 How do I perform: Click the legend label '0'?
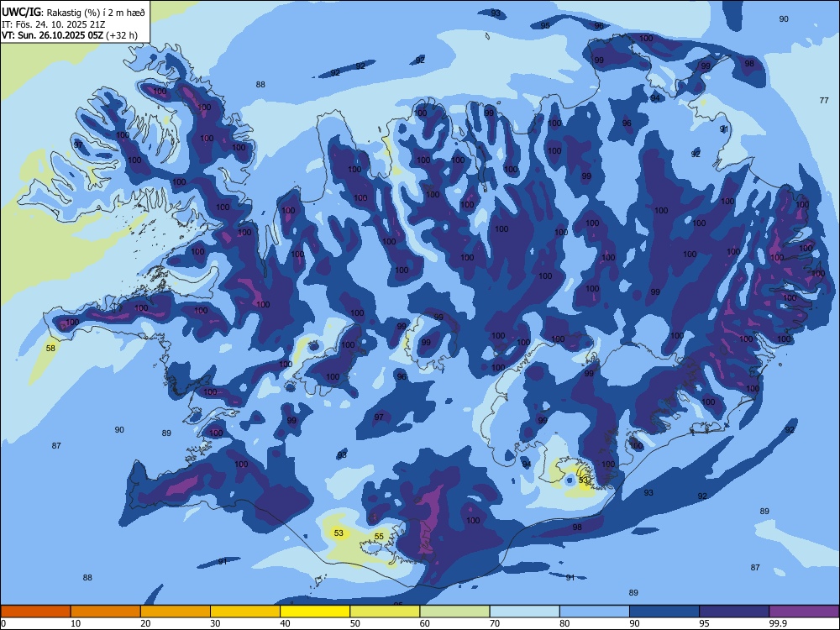click(x=3, y=623)
